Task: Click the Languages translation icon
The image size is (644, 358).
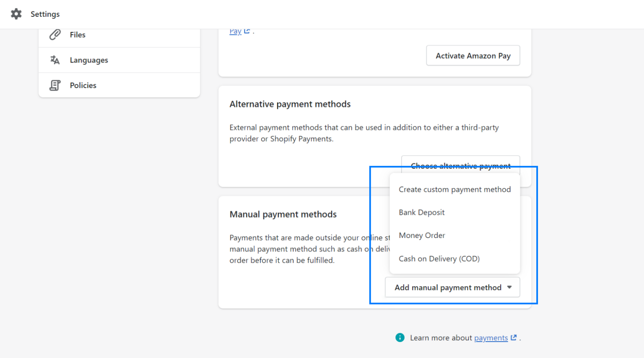Action: [55, 60]
